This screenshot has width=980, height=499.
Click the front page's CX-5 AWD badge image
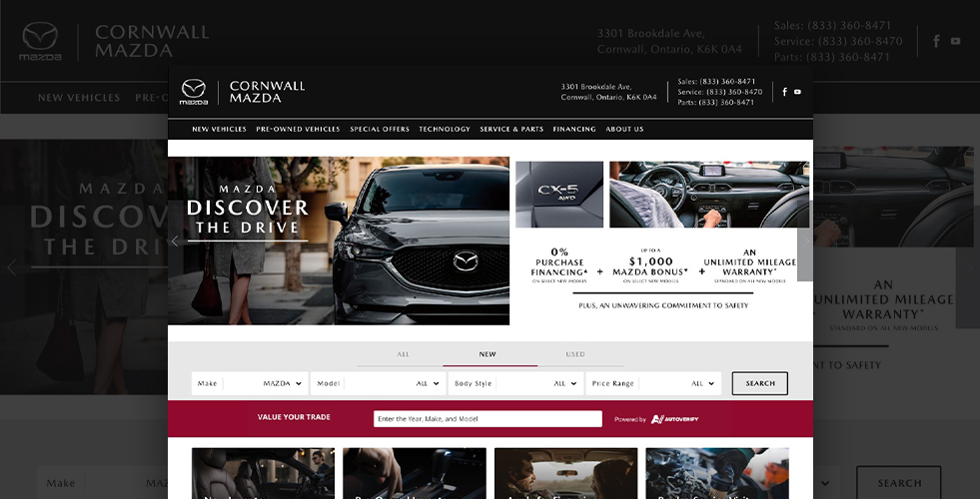(559, 195)
